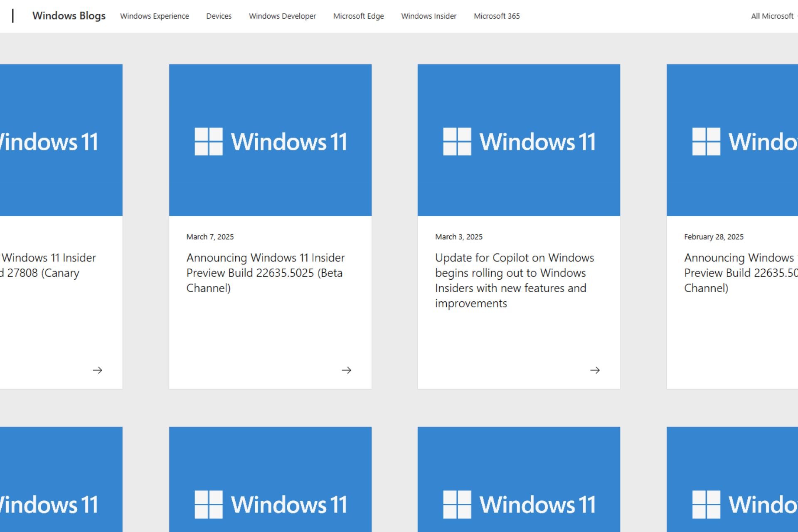Click second-row thumbnail under February 28 card
The image size is (798, 532).
click(x=732, y=479)
